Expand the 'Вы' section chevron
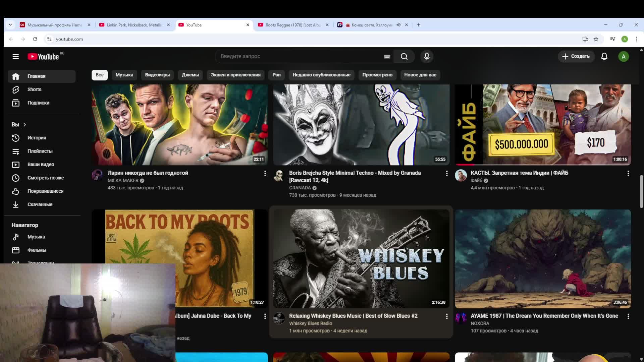The height and width of the screenshot is (362, 644). click(x=24, y=125)
